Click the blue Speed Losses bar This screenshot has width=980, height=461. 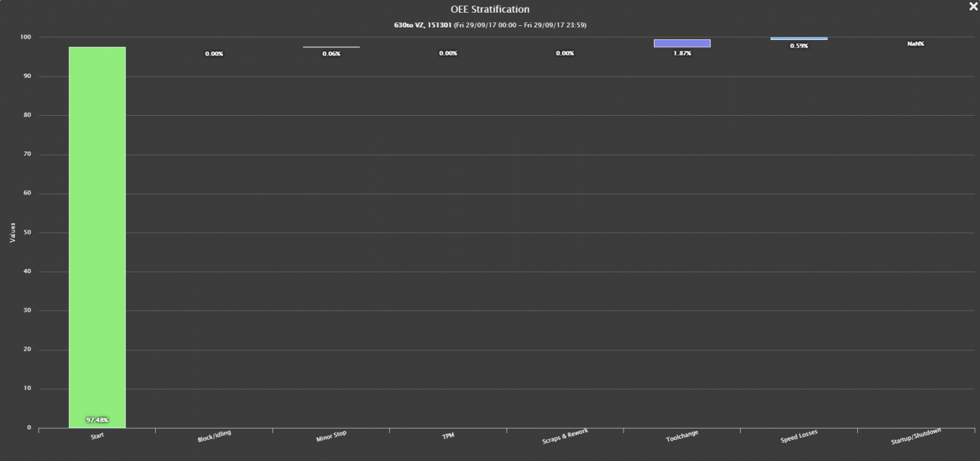798,39
